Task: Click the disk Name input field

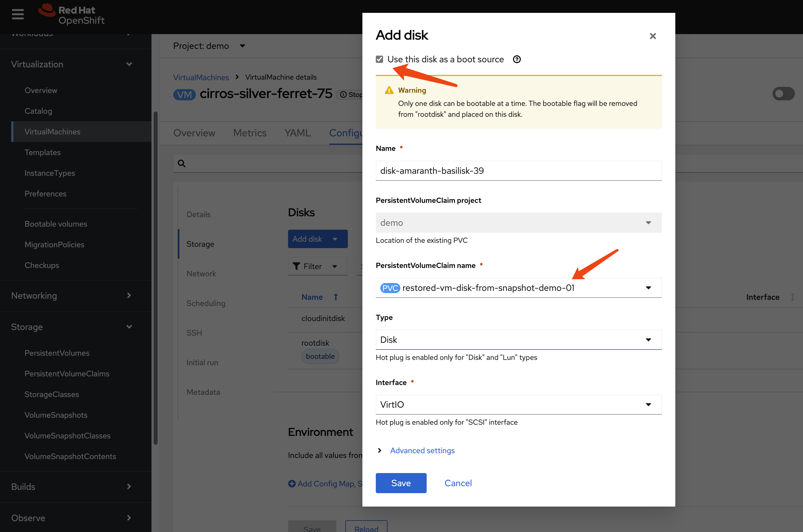Action: (518, 171)
